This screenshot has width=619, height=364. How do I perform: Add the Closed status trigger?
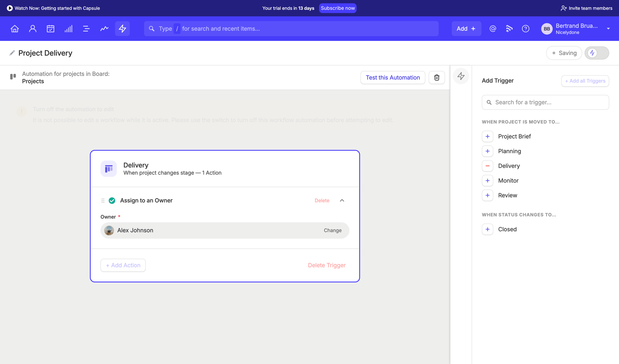[x=487, y=229]
